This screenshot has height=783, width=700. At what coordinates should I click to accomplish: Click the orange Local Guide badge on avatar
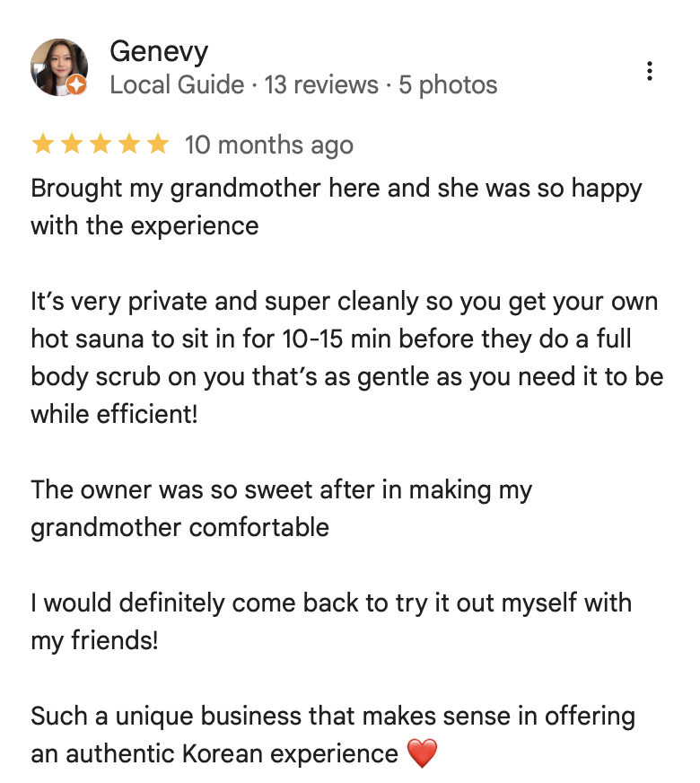click(78, 85)
